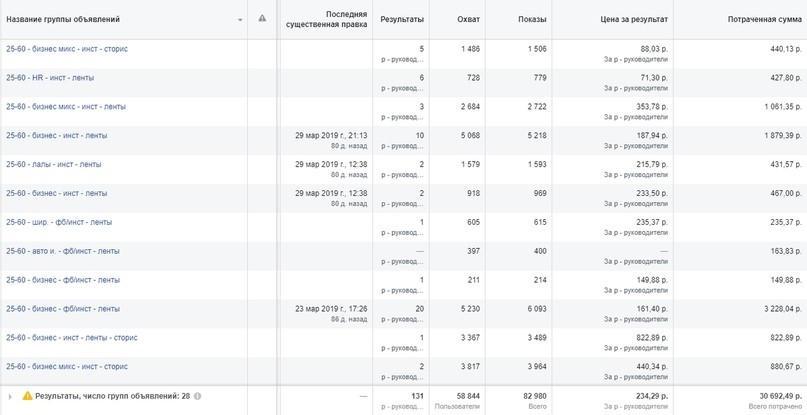Click Последняя существенная правка column header
This screenshot has height=415, width=807.
(327, 20)
